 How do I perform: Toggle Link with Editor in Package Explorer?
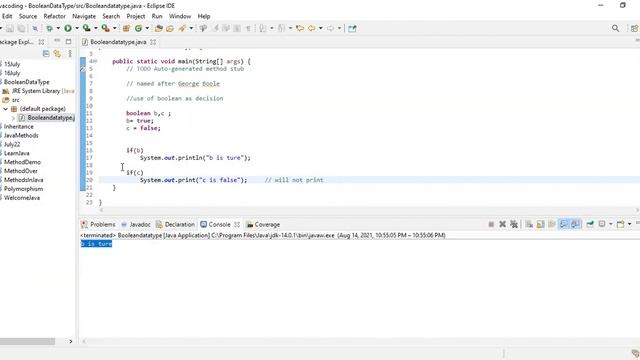tap(57, 53)
